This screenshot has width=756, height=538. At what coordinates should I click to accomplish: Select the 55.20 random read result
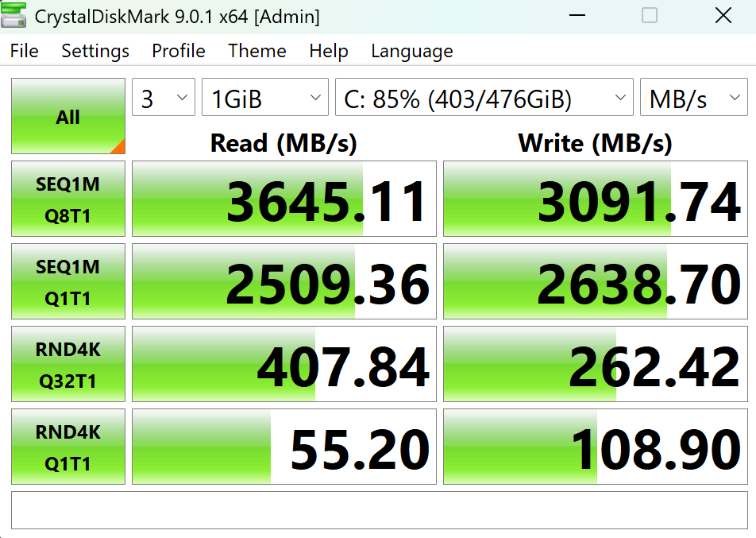[x=284, y=447]
